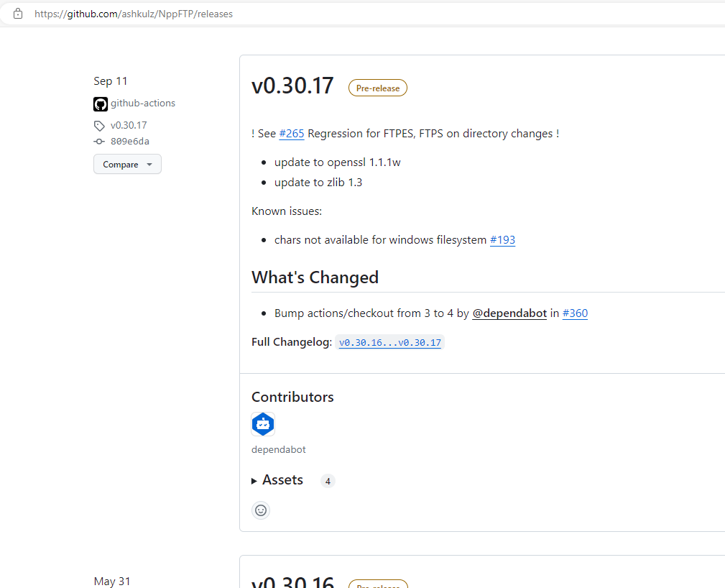725x588 pixels.
Task: Click the github-actions avatar icon
Action: pos(101,104)
